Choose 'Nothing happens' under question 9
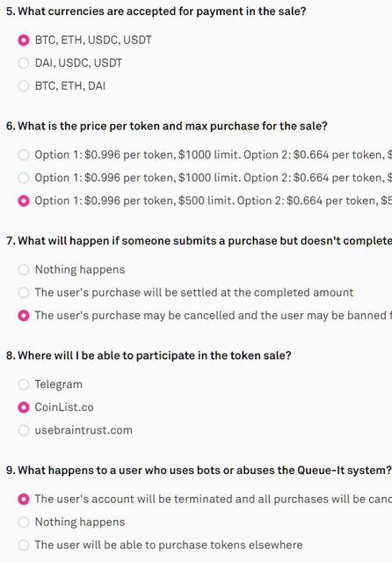This screenshot has height=563, width=392. click(24, 522)
